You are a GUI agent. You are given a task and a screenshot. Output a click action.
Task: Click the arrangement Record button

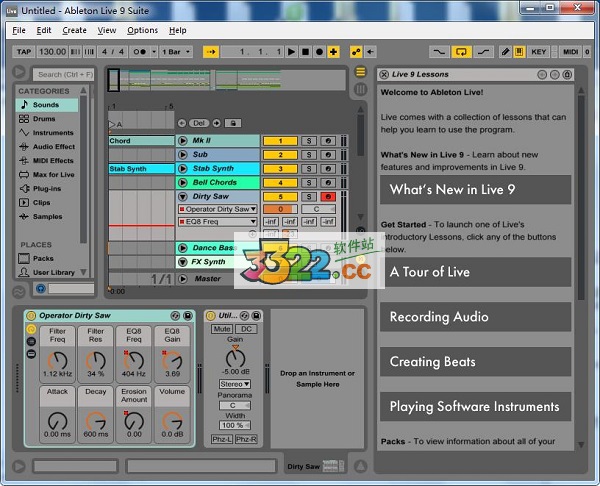318,51
